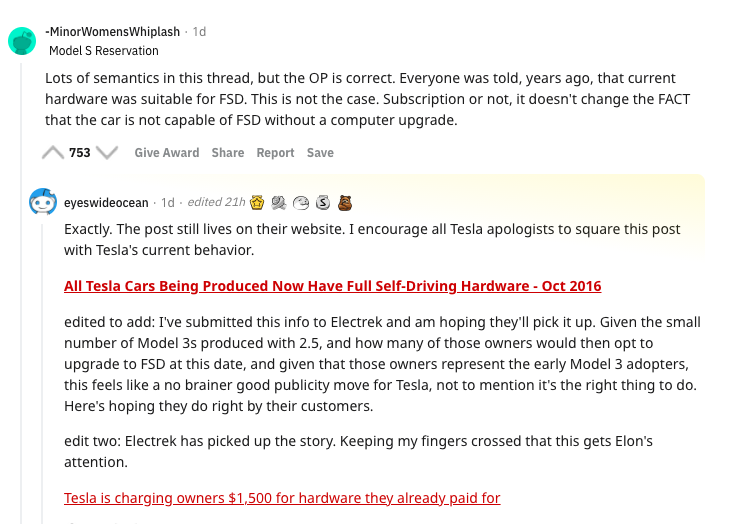
Task: Click the handshake award icon
Action: (x=279, y=202)
